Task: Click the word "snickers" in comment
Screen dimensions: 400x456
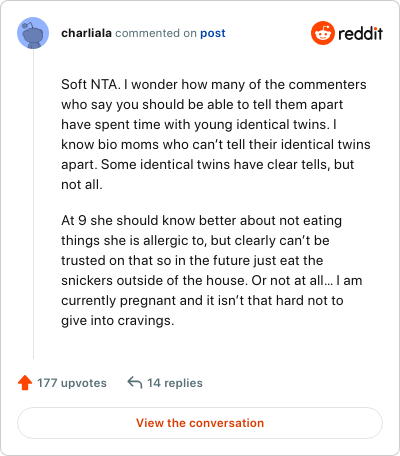Action: tap(87, 281)
